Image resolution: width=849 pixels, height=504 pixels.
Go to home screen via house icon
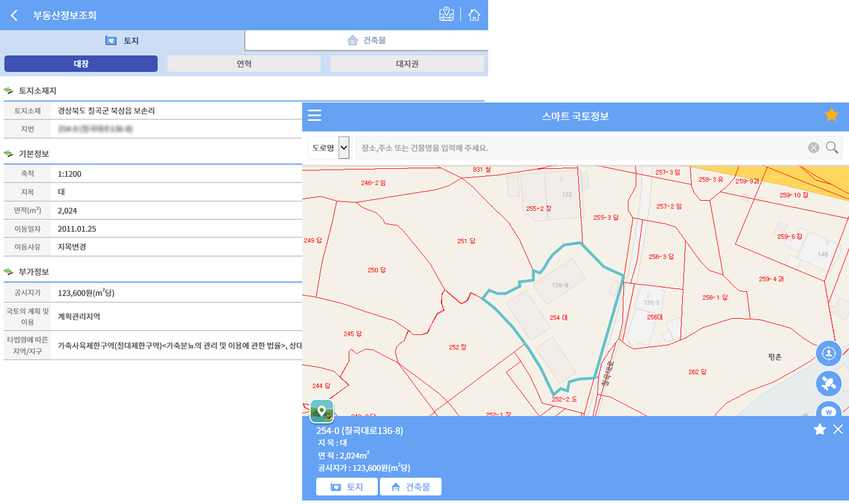(474, 15)
